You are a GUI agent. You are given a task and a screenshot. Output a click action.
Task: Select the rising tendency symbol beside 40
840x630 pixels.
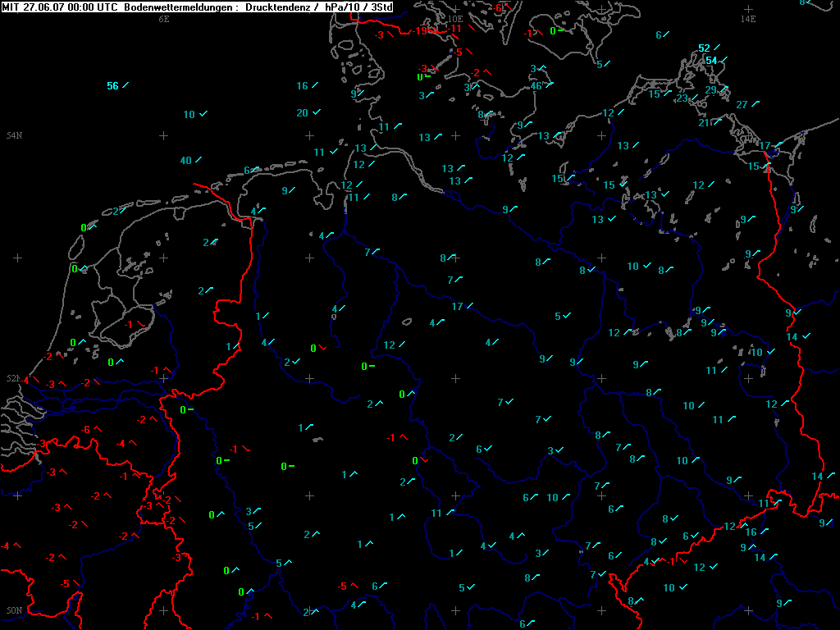199,160
